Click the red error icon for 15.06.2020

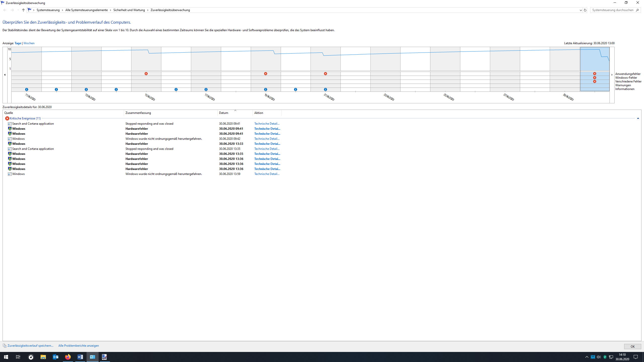[x=146, y=74]
